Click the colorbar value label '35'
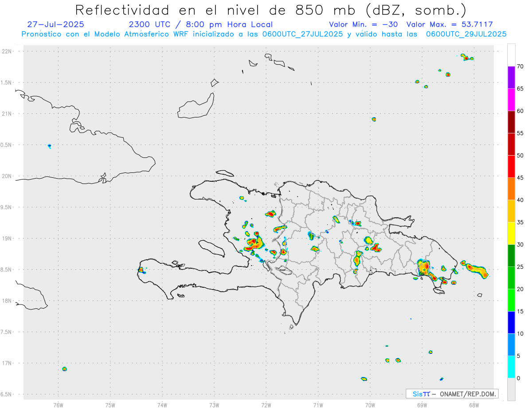 tap(520, 222)
